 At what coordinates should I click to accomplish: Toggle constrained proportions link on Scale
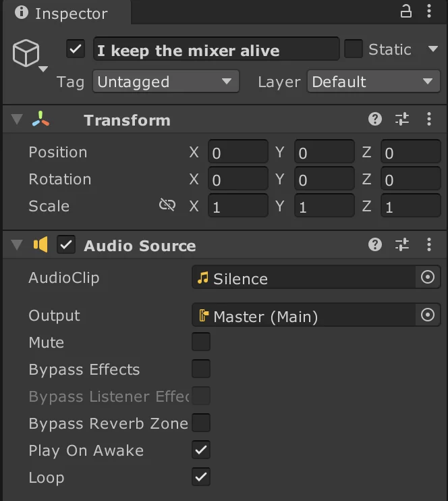[167, 205]
